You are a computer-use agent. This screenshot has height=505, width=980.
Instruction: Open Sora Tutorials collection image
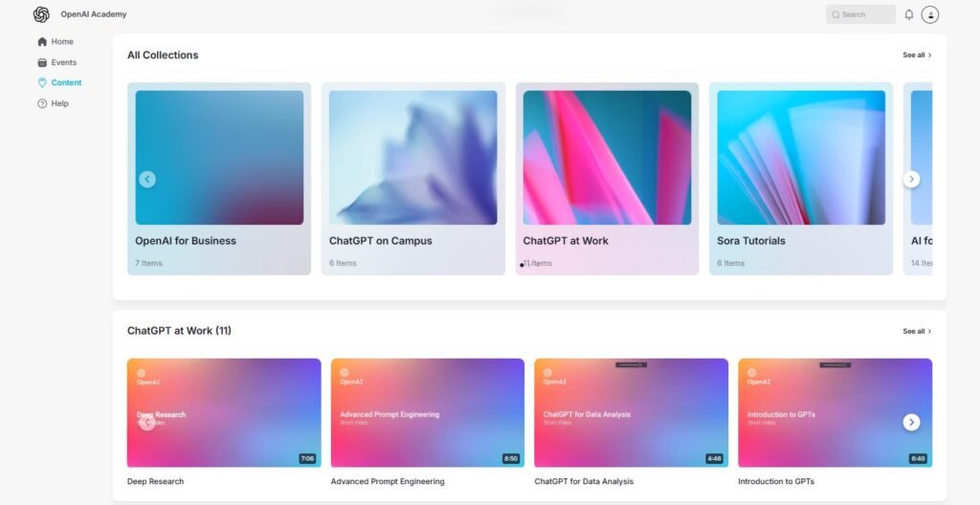click(x=801, y=158)
